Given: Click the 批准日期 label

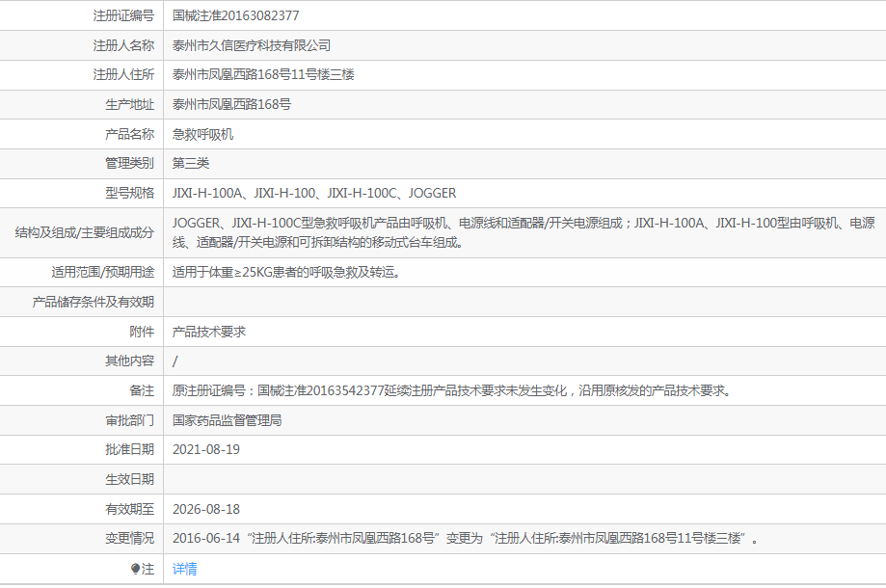Looking at the screenshot, I should [x=129, y=449].
